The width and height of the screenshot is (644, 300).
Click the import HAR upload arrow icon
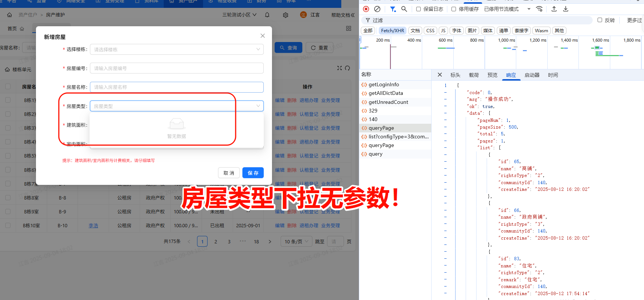click(x=554, y=9)
